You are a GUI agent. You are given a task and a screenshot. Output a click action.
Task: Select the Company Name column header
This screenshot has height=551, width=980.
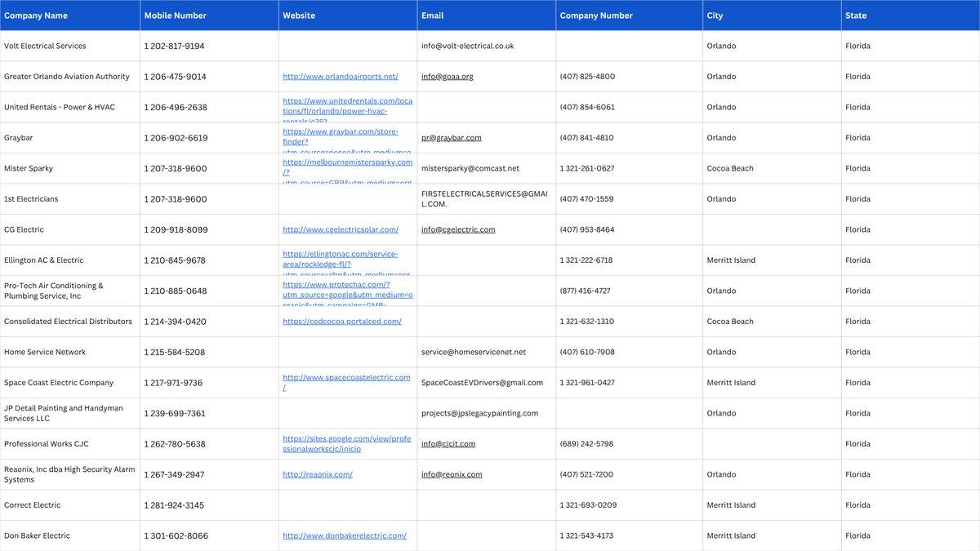coord(70,16)
